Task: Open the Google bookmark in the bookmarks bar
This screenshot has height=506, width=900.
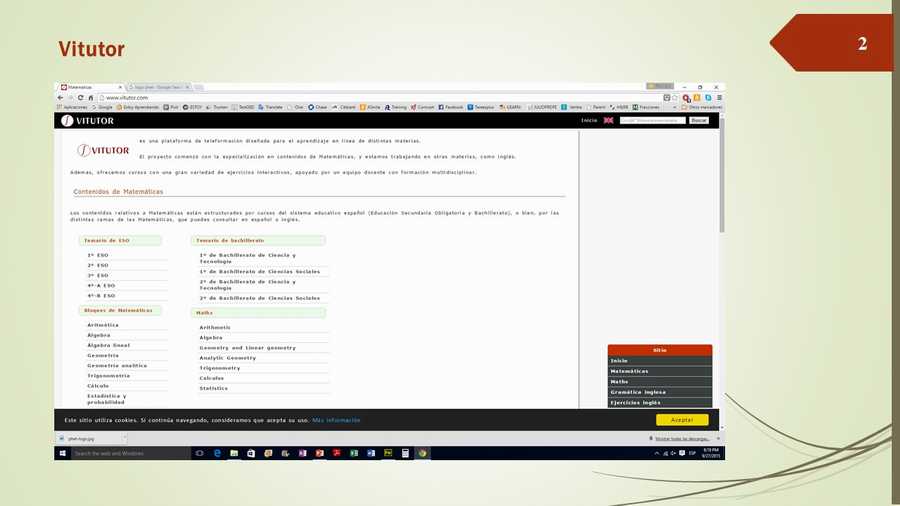Action: point(102,107)
